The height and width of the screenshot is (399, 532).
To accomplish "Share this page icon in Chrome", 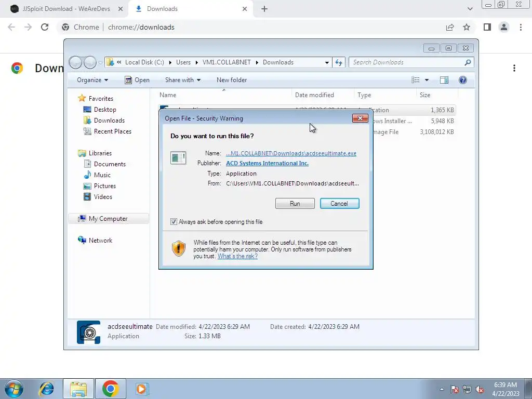I will (x=450, y=27).
